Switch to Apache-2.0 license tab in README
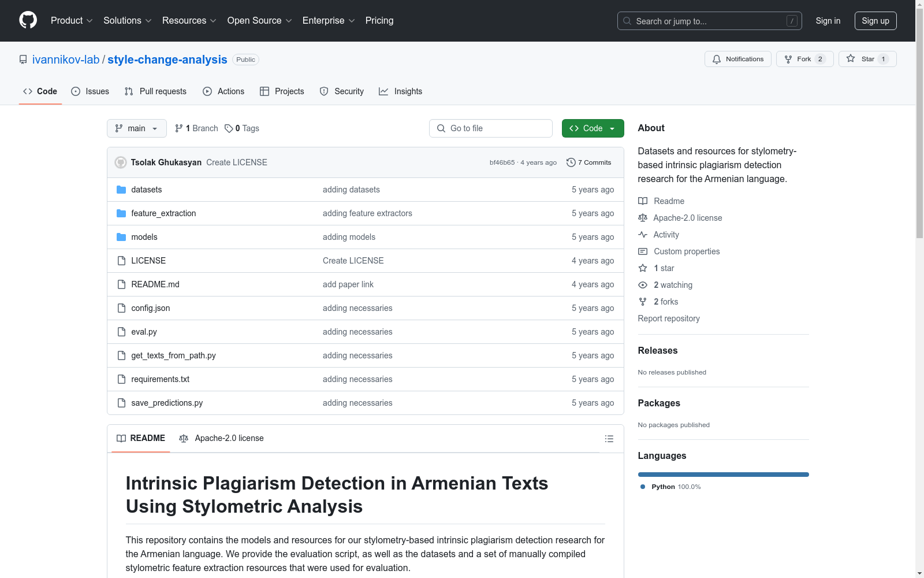Viewport: 924px width, 578px height. coord(222,438)
